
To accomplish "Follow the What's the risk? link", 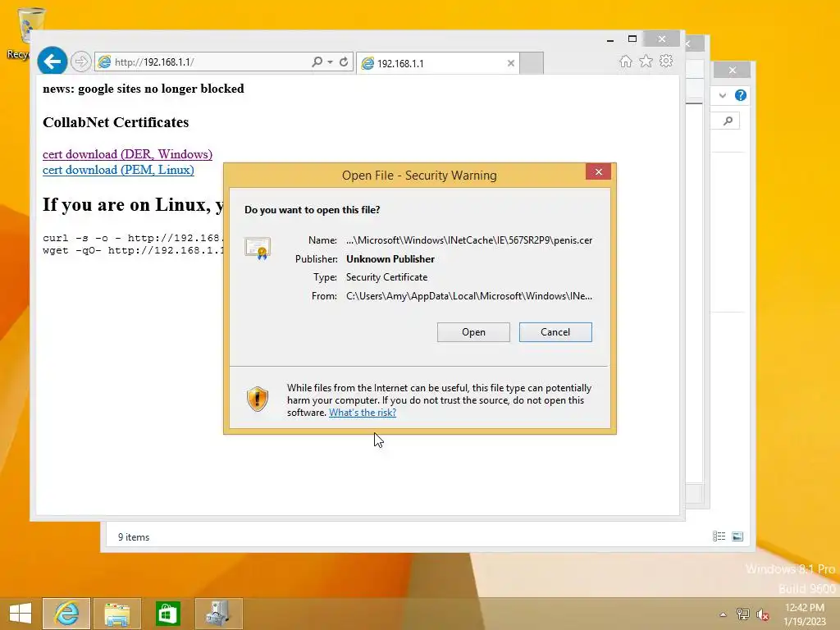I will [x=363, y=413].
